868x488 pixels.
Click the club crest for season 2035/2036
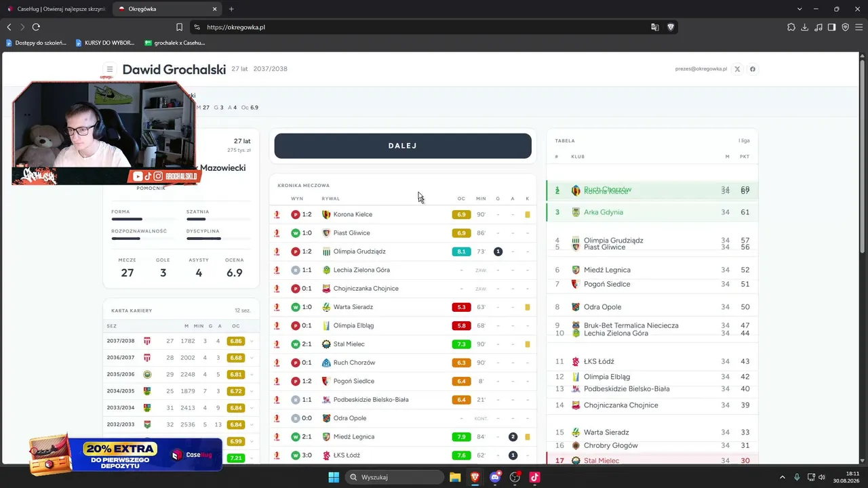(x=147, y=374)
